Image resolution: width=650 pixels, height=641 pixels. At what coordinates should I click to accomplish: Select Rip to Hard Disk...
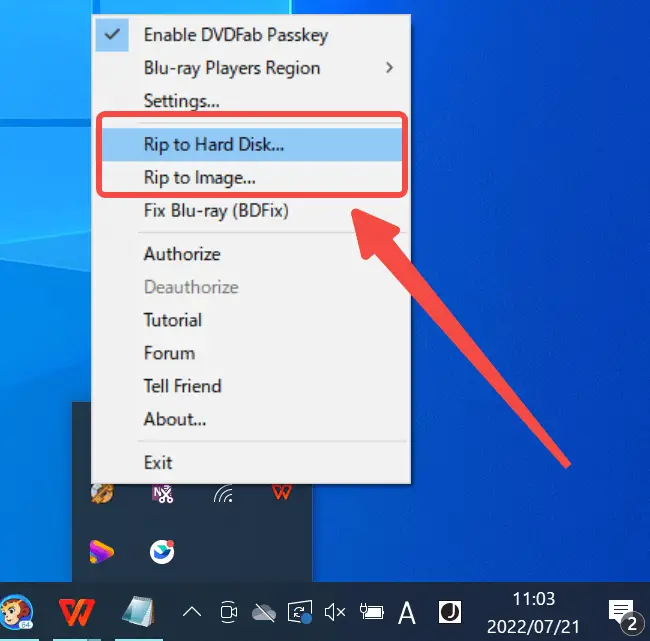(x=251, y=144)
